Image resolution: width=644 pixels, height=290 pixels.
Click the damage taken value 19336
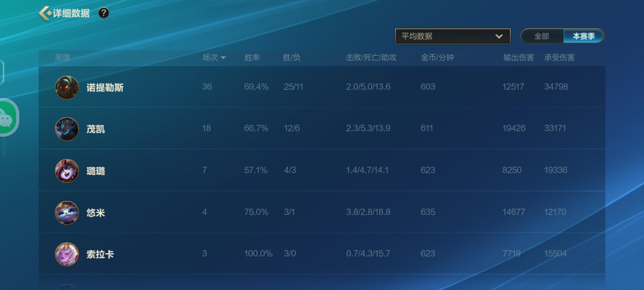pyautogui.click(x=555, y=170)
